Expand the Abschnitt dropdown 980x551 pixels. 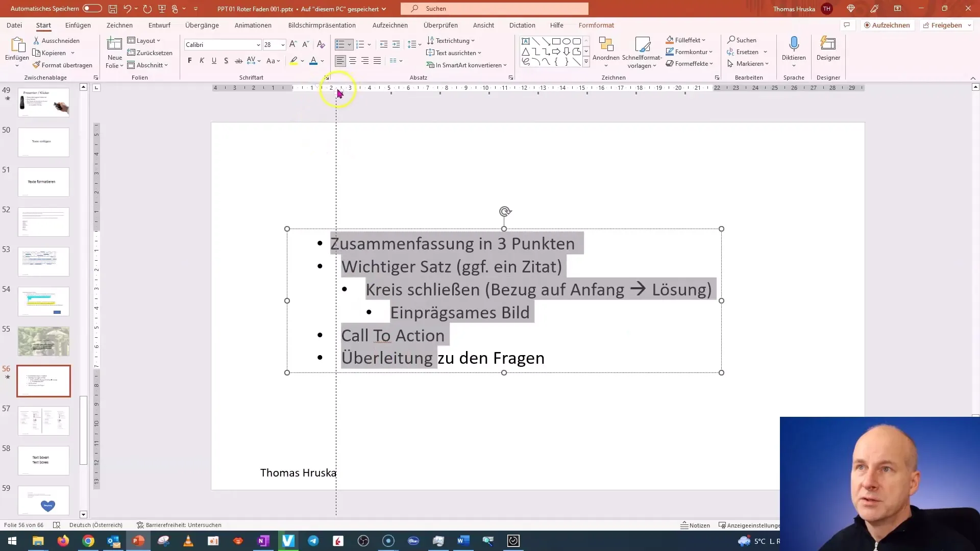[148, 65]
